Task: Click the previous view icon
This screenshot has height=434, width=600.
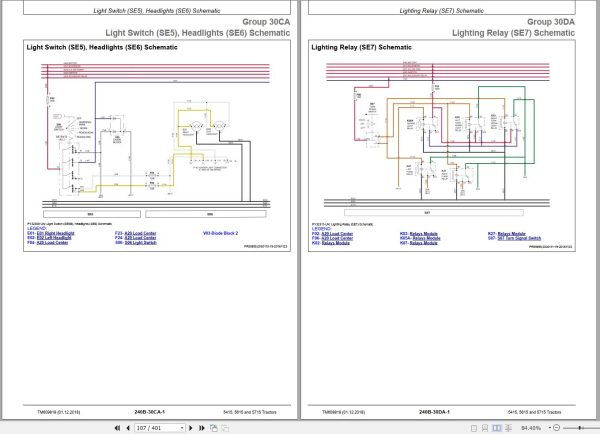Action: tap(214, 428)
